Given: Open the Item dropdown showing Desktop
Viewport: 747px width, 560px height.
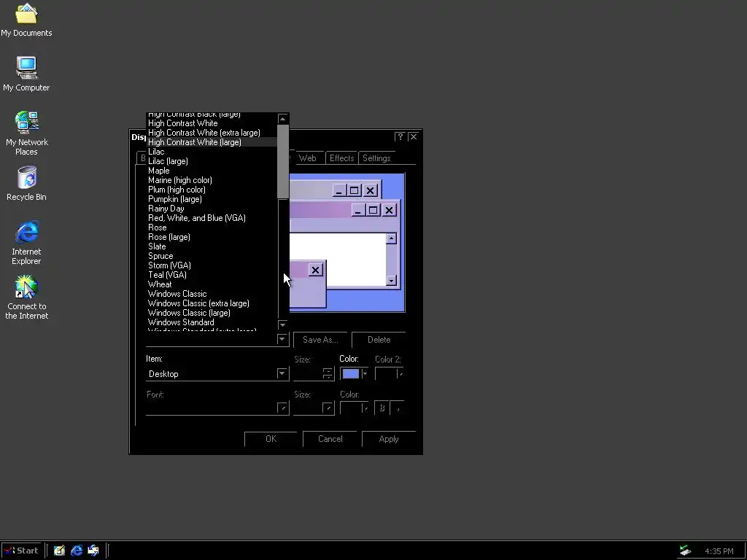Looking at the screenshot, I should (x=217, y=374).
